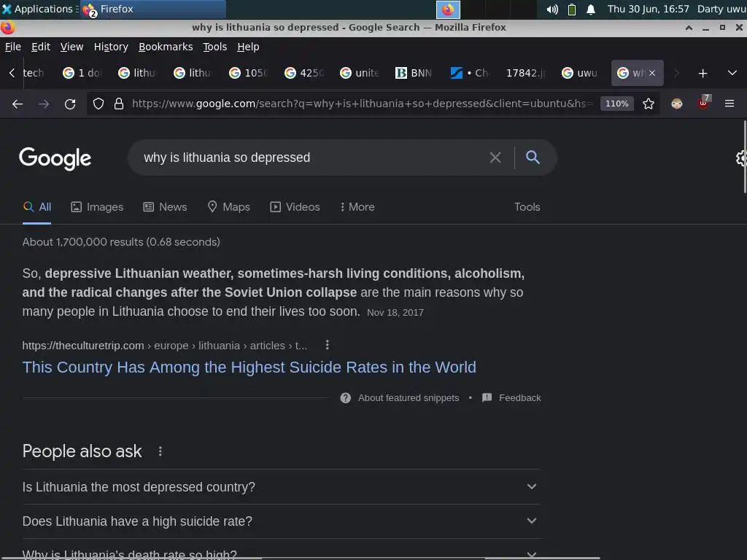Select the All results tab
The height and width of the screenshot is (560, 747).
click(37, 207)
